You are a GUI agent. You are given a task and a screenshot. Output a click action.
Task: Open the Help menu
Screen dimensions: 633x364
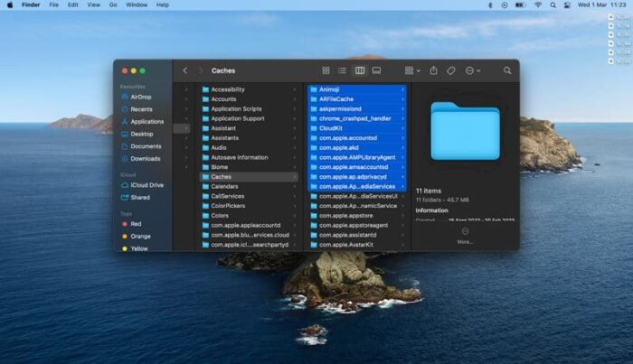[162, 5]
